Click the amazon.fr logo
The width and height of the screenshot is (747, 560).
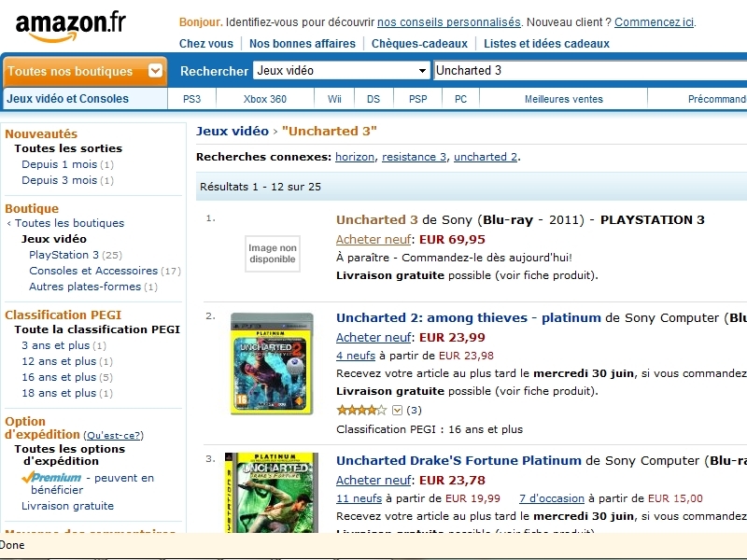[x=71, y=27]
